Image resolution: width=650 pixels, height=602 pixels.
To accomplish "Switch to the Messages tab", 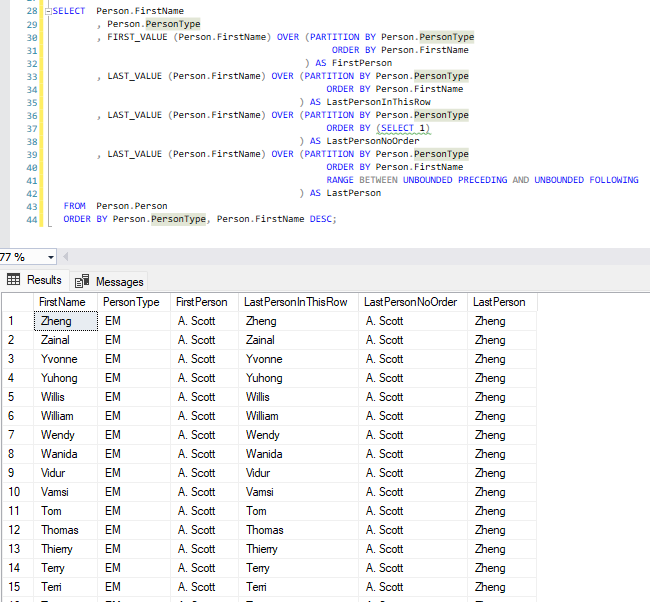I will click(109, 282).
